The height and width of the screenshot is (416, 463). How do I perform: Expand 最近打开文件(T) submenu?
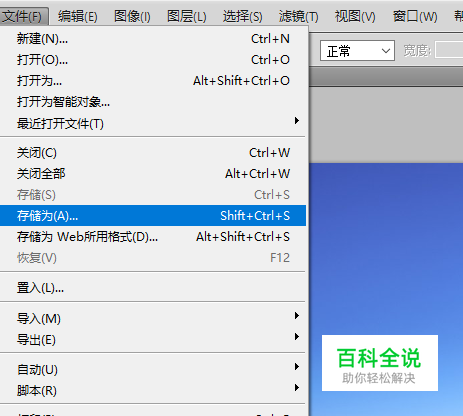tap(153, 124)
